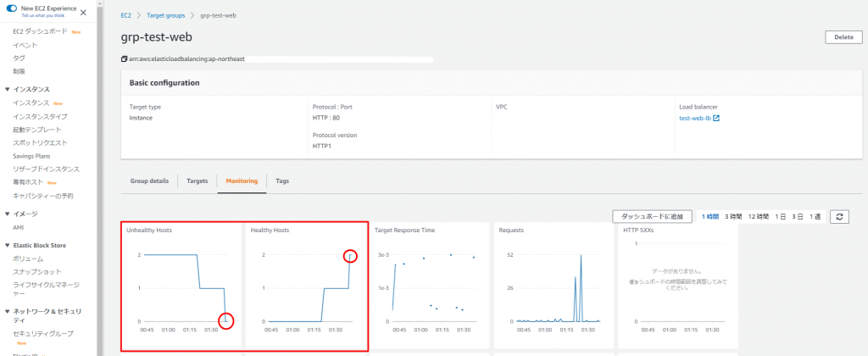
Task: Close the New EC2 Experience sidebar
Action: tap(83, 12)
